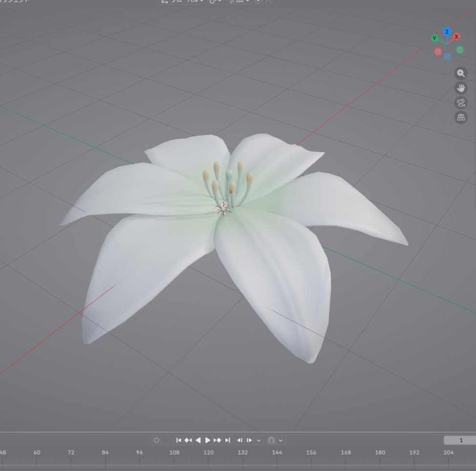Screen dimensions: 476x471
Task: Click frame 120 on the timeline ruler
Action: (209, 452)
